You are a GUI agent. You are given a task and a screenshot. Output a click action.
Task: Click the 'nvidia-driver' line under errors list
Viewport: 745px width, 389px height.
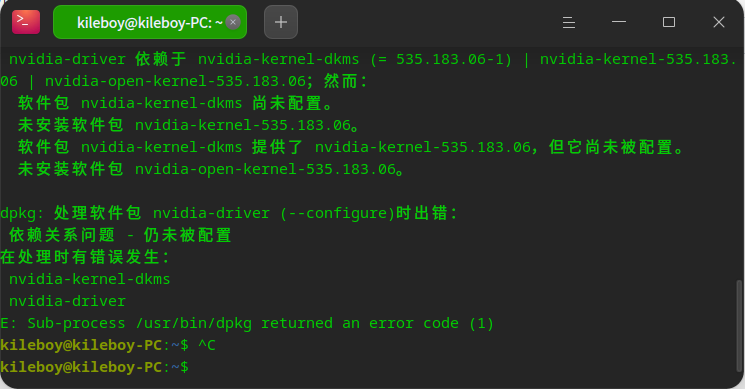[x=67, y=301]
